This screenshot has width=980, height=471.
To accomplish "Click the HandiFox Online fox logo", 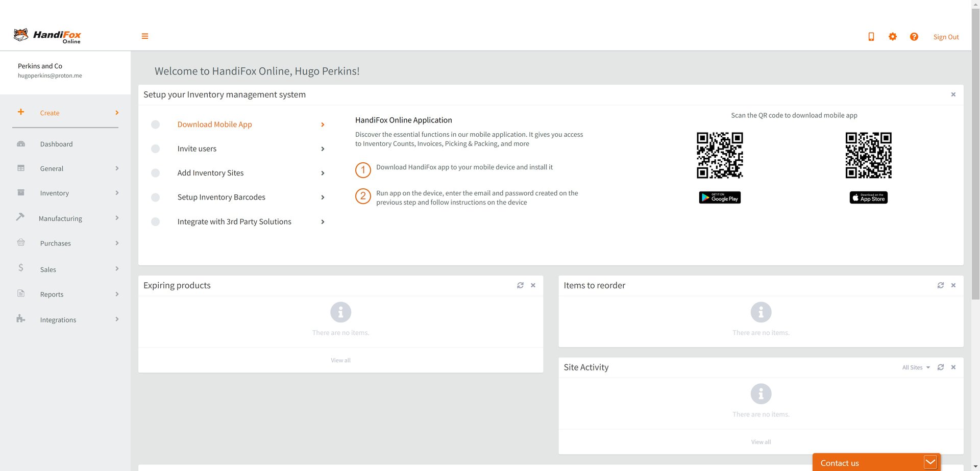I will click(x=47, y=36).
